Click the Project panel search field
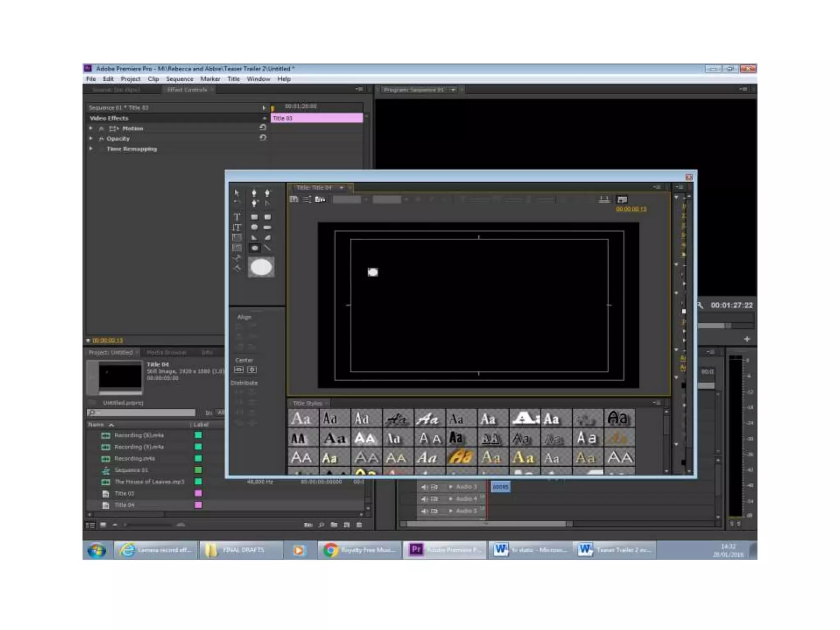Viewport: 840px width, 630px height. [142, 413]
